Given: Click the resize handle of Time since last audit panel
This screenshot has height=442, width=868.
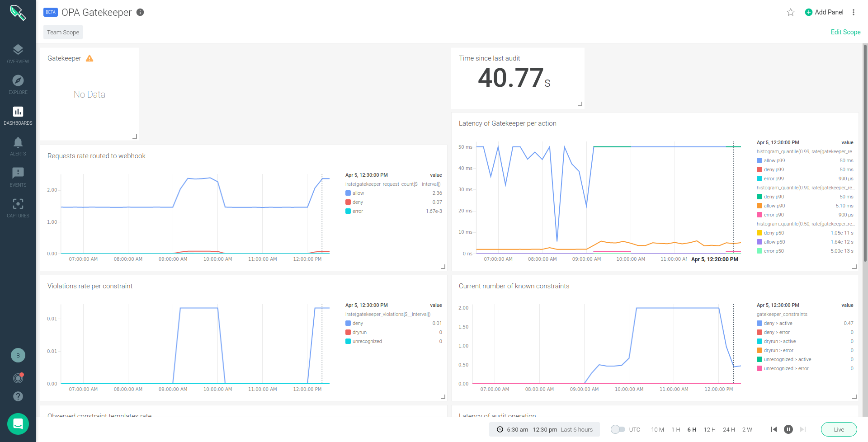Looking at the screenshot, I should tap(580, 104).
